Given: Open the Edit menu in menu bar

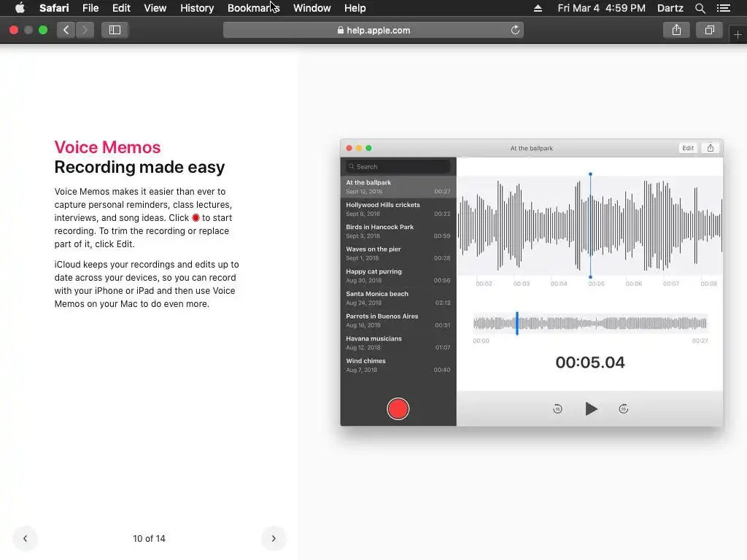Looking at the screenshot, I should [x=121, y=8].
